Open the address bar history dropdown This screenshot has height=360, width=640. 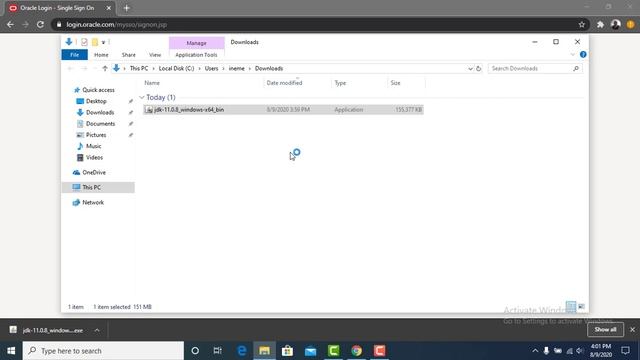[x=470, y=69]
